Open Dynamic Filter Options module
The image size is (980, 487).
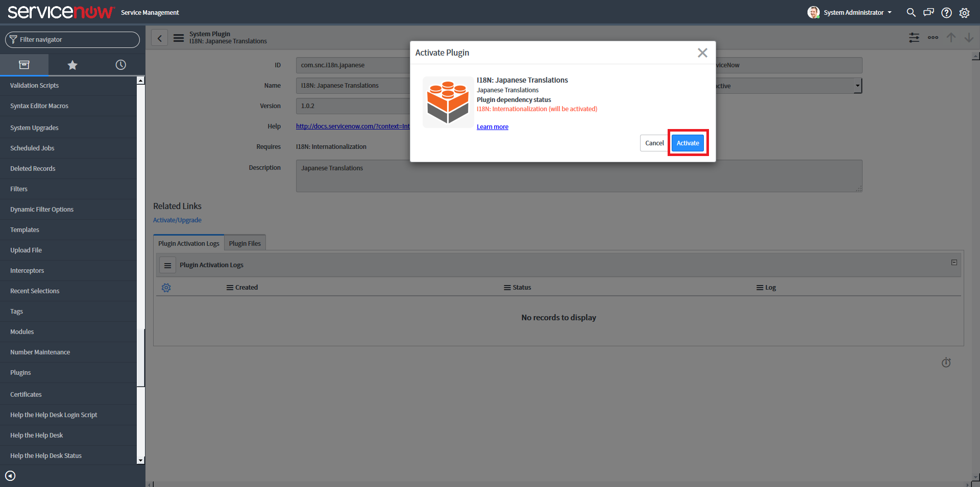42,210
